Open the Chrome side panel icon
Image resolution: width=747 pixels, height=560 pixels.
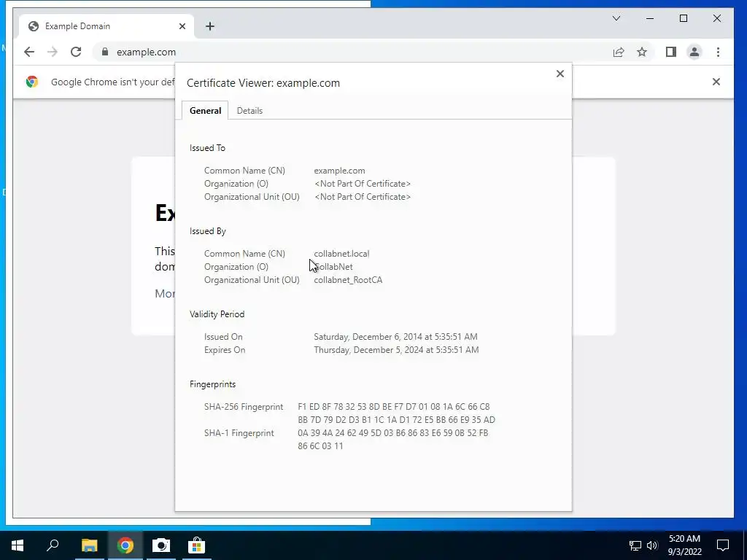pos(671,52)
